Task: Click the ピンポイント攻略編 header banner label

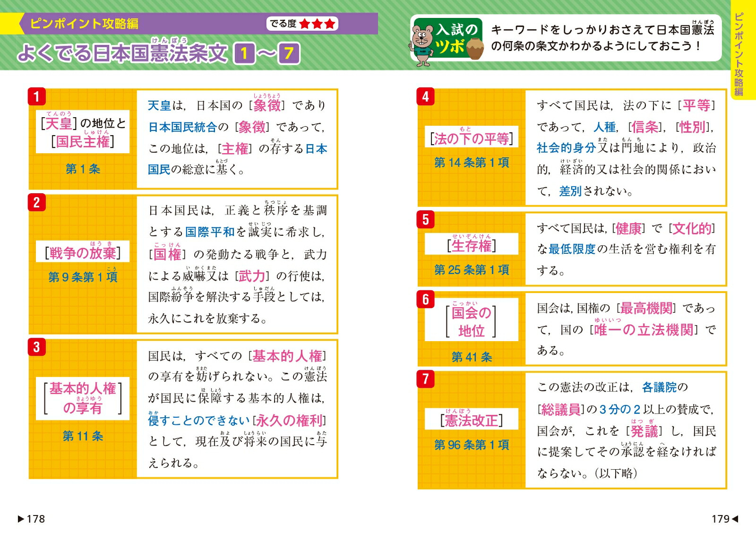Action: pyautogui.click(x=84, y=24)
